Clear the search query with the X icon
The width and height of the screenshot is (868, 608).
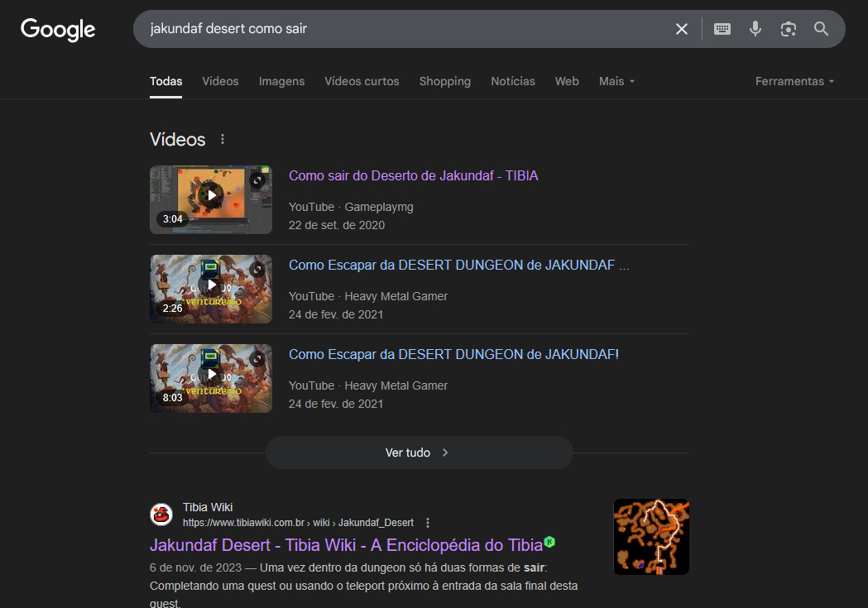click(682, 29)
